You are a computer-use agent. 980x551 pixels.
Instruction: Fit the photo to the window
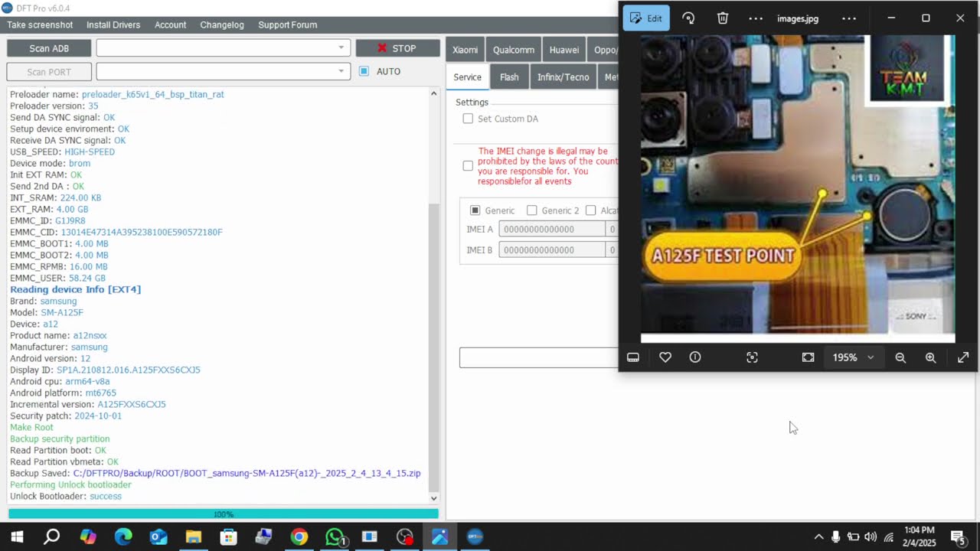pos(808,357)
